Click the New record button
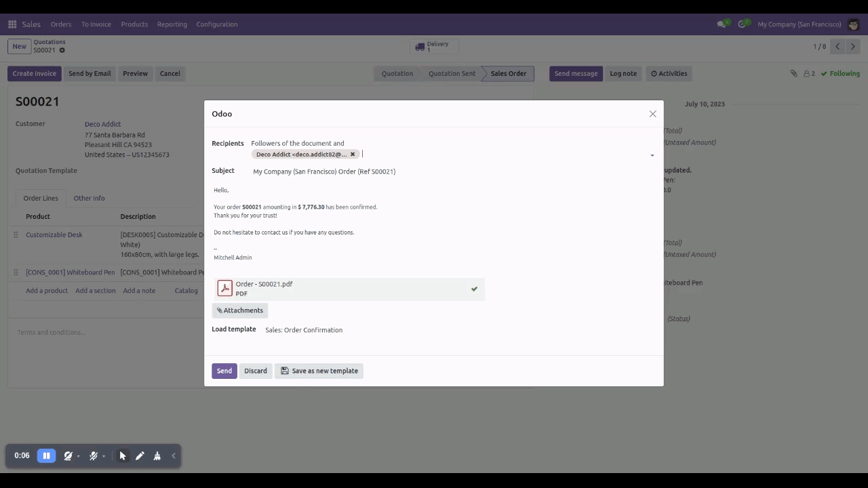Viewport: 868px width, 488px height. tap(19, 47)
